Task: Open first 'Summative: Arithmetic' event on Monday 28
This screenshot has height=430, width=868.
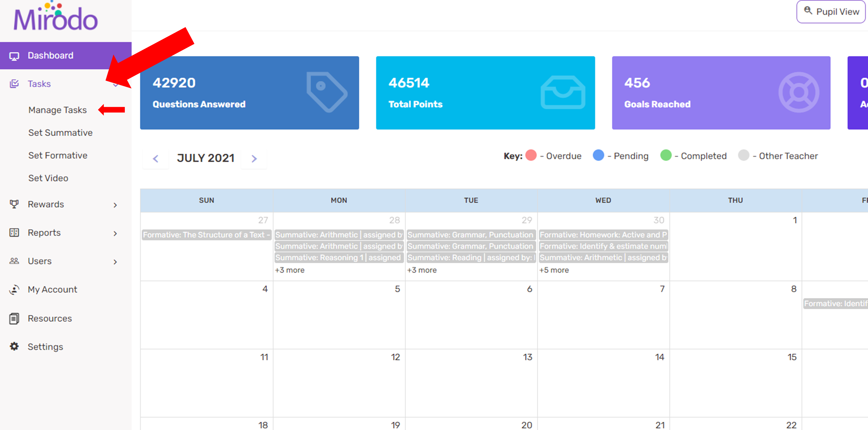Action: tap(339, 235)
